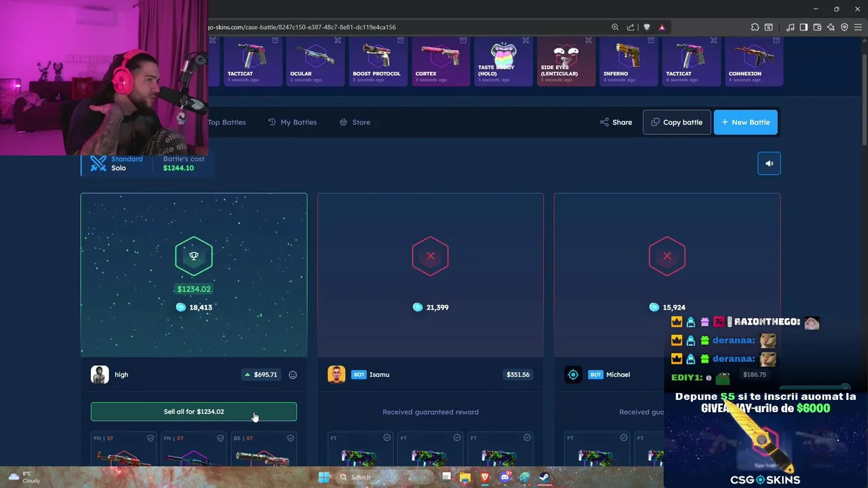Open the Brave Wallet icon
Viewport: 868px width, 488px height.
(x=817, y=27)
